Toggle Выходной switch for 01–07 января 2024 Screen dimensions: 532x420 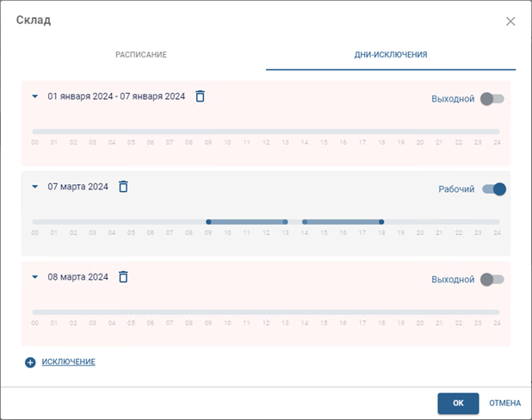coord(492,99)
